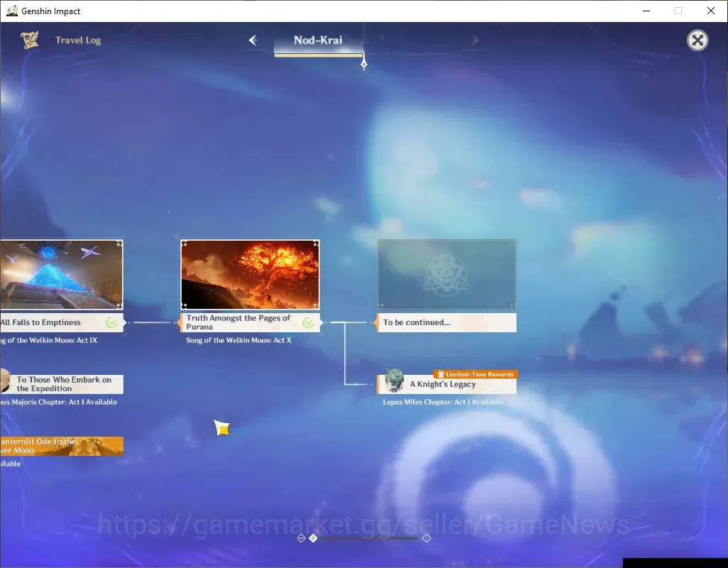The height and width of the screenshot is (568, 728).
Task: Close the Travel Log with X button
Action: click(x=697, y=40)
